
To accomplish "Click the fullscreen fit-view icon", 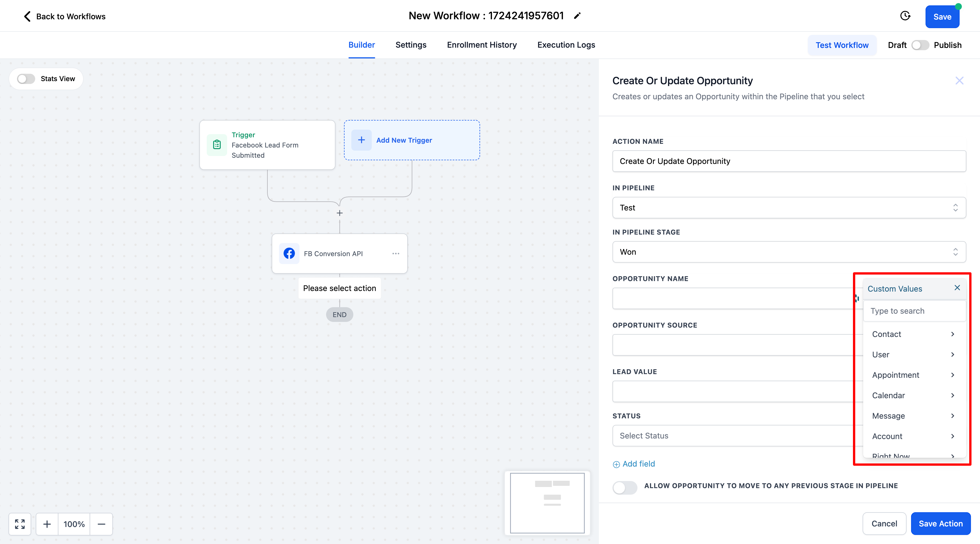I will point(20,524).
